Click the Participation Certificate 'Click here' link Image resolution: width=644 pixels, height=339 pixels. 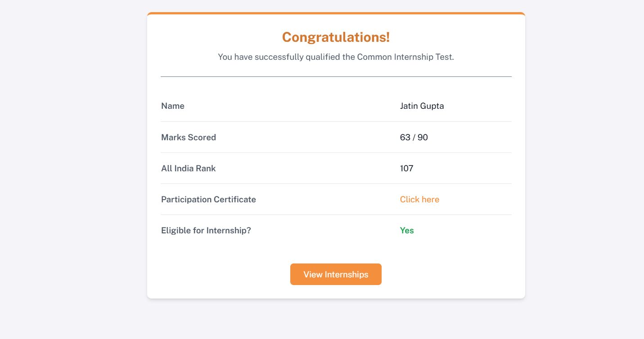419,199
